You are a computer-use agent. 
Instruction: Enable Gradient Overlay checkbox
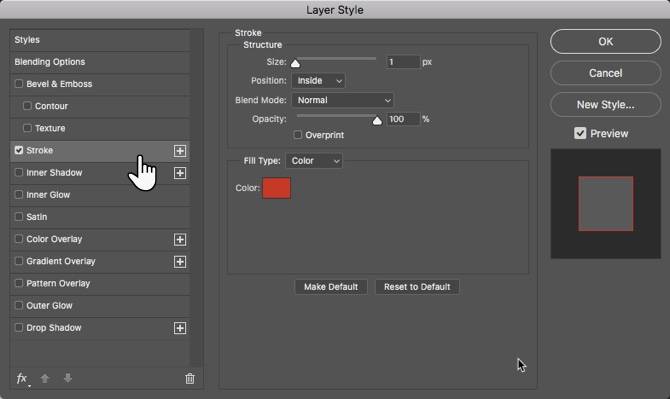point(19,261)
